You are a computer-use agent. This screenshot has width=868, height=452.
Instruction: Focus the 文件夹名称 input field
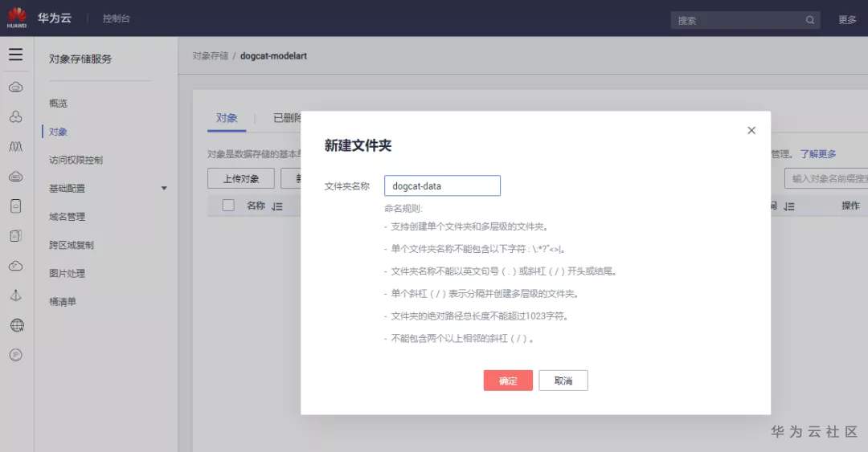point(442,186)
